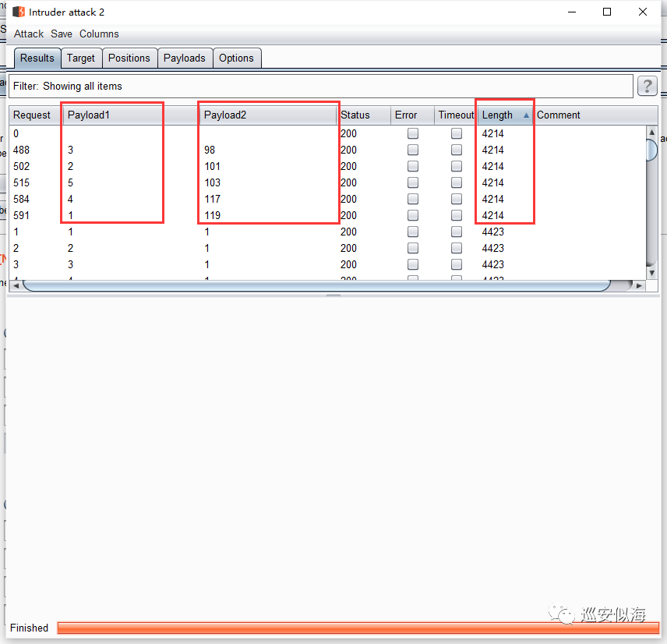Screen dimensions: 667x644
Task: Sort by the Payload1 column header
Action: pyautogui.click(x=131, y=115)
